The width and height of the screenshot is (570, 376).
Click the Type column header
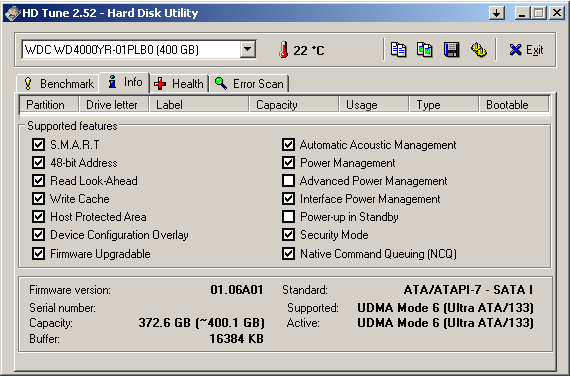(x=444, y=105)
